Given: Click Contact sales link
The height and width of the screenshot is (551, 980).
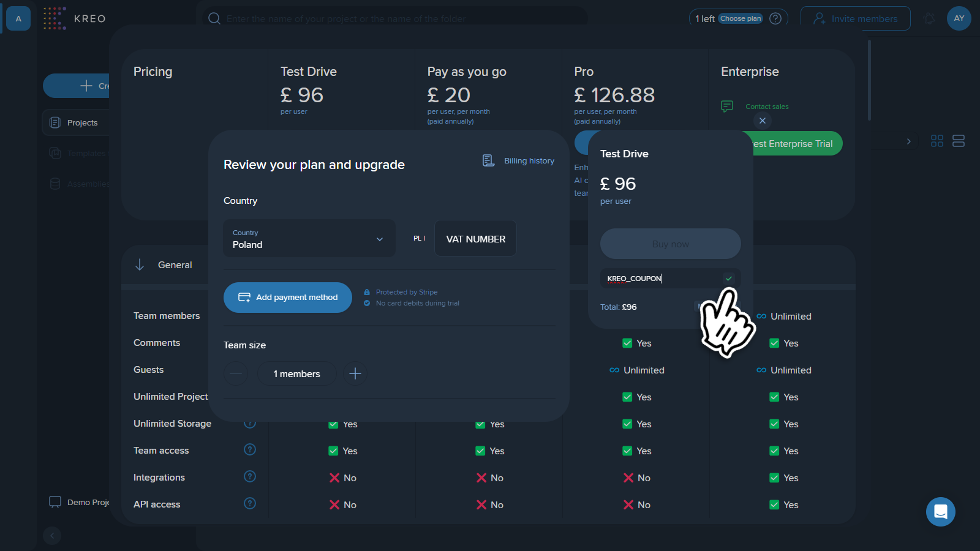Looking at the screenshot, I should point(767,107).
